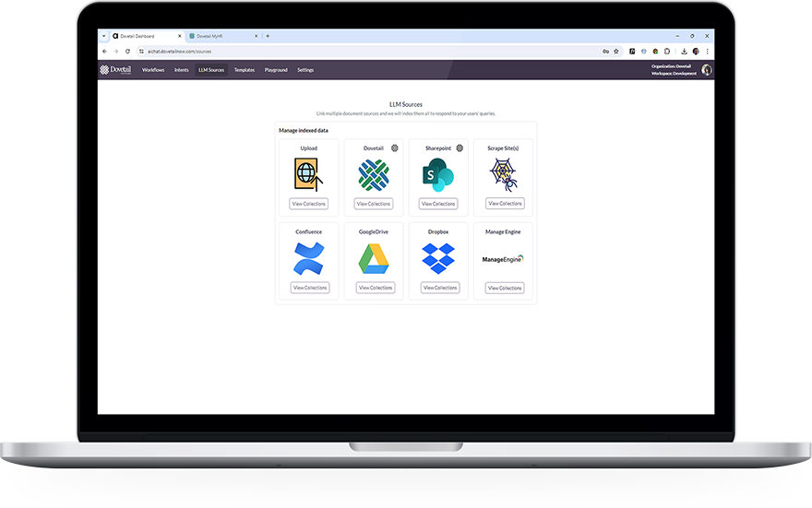View Collections for Manage Engine
Screen dimensions: 812x508
(505, 289)
